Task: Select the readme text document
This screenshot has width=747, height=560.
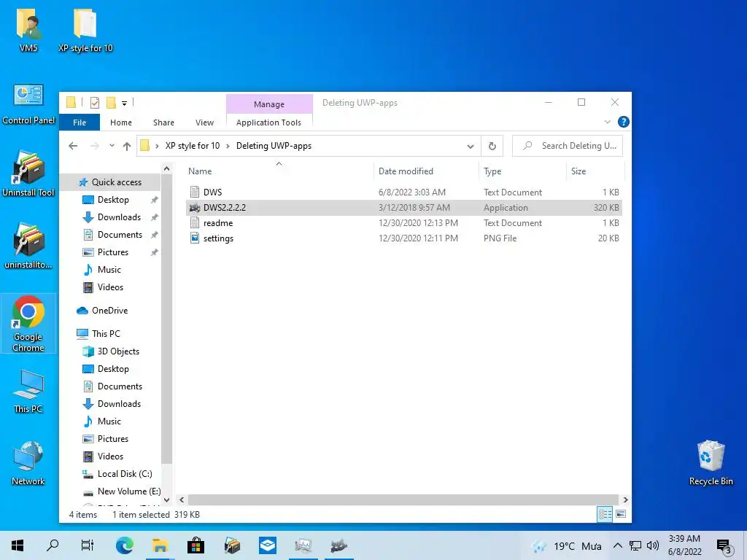Action: 403,223
